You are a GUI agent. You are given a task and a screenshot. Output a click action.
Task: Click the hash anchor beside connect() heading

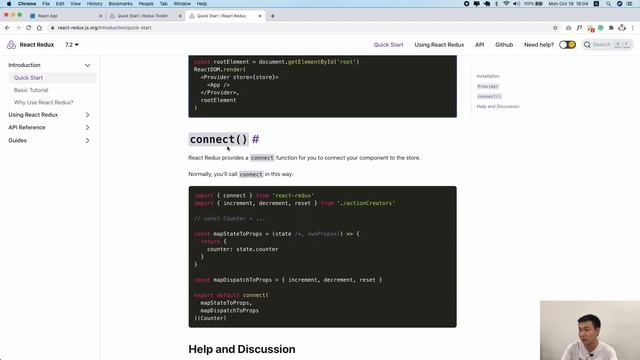pos(256,139)
